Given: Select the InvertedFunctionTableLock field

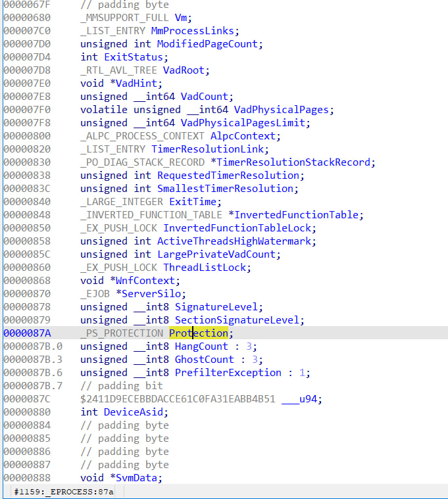Looking at the screenshot, I should coord(239,228).
